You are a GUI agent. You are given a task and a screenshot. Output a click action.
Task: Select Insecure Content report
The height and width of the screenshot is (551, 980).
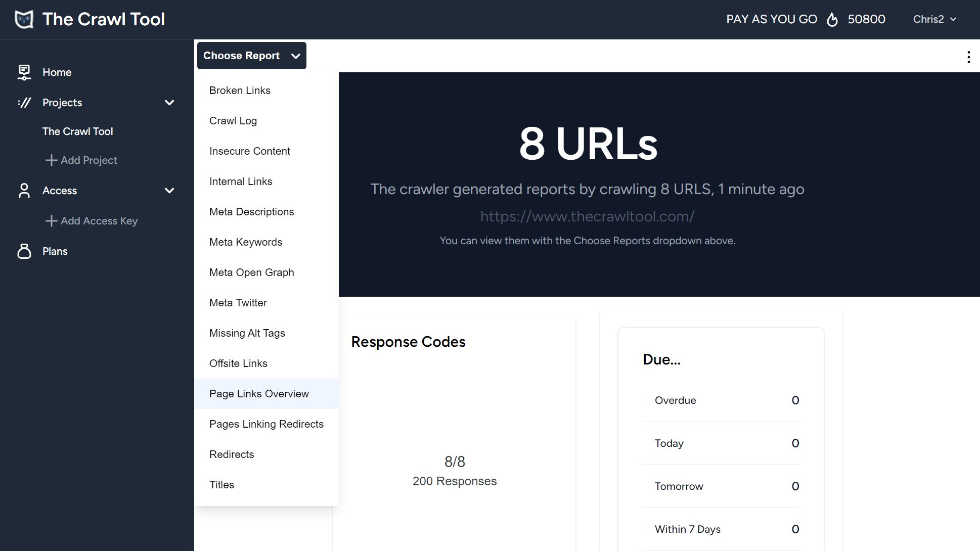point(266,151)
